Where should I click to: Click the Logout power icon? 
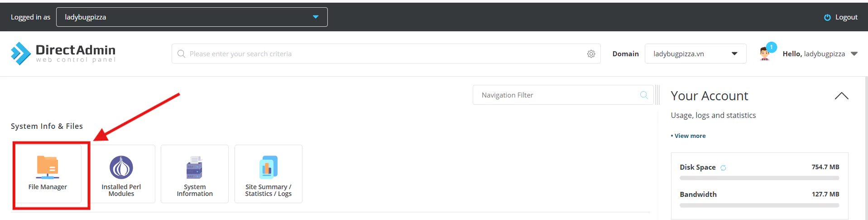coord(827,17)
